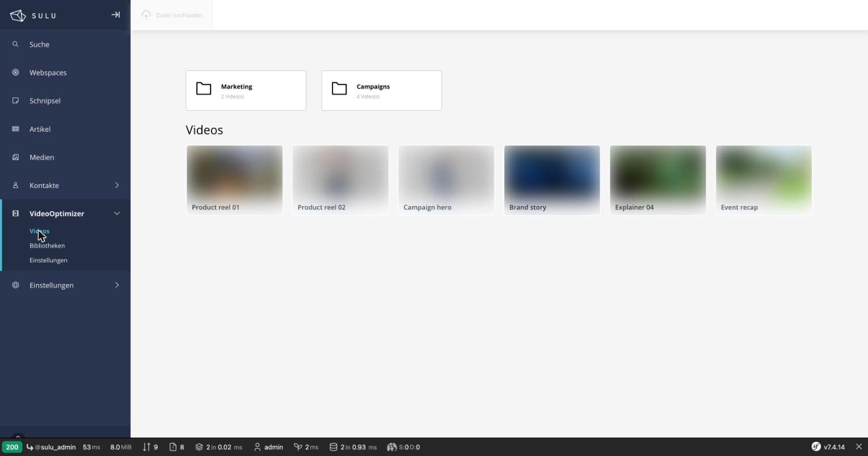Click the Sulu logo icon

18,15
